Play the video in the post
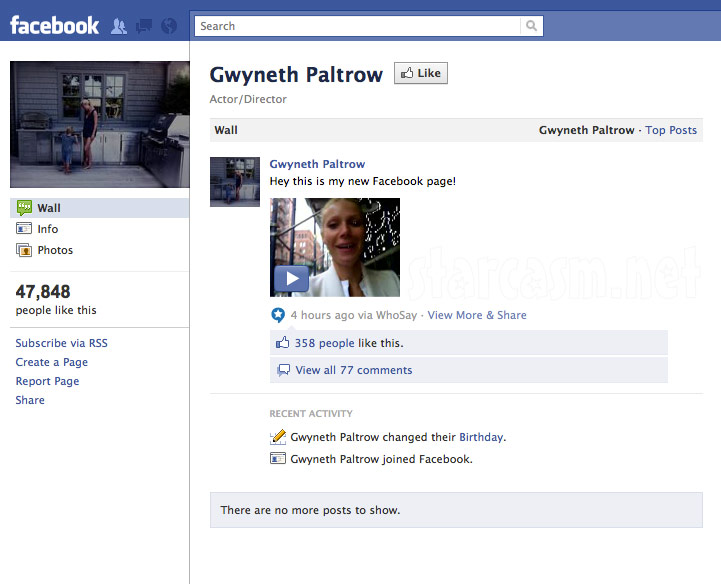 (x=292, y=278)
